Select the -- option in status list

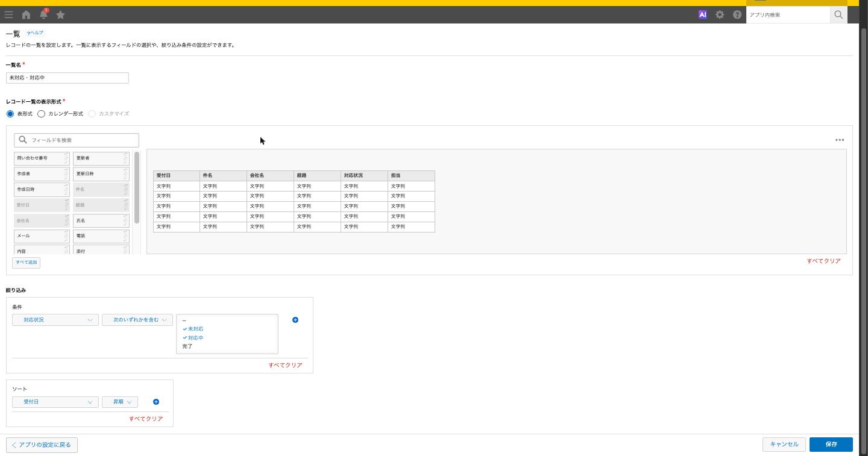point(184,320)
